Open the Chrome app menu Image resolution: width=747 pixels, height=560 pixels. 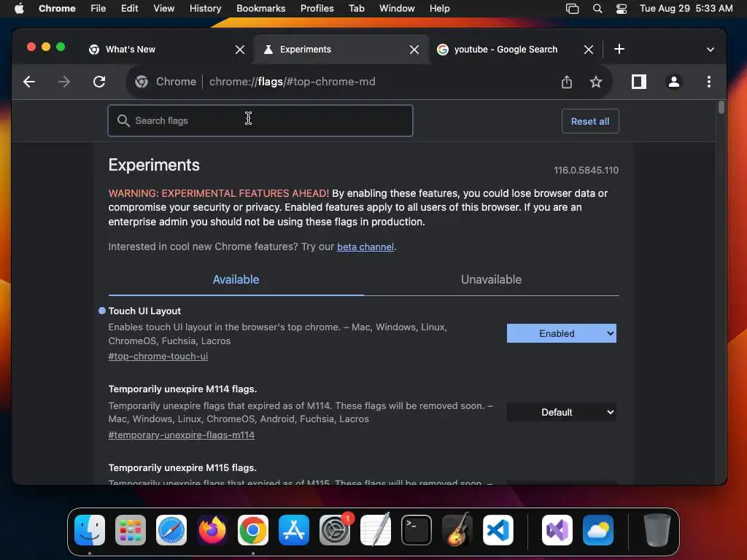[x=57, y=9]
